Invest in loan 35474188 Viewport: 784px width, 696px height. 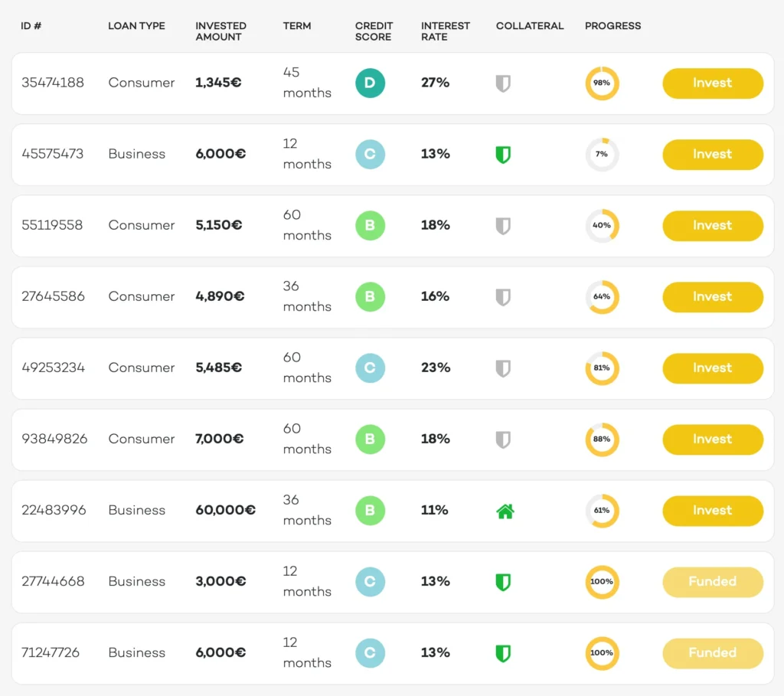pos(713,83)
